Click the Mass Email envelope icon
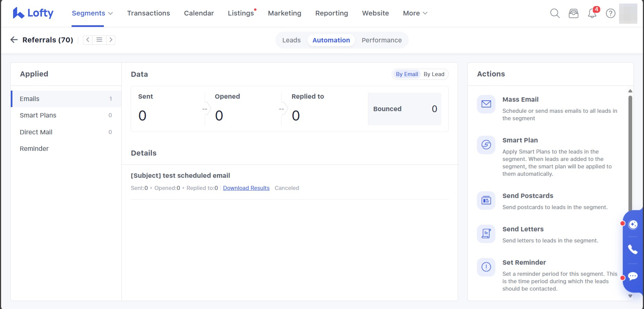Screen dimensions: 644x309 486,104
